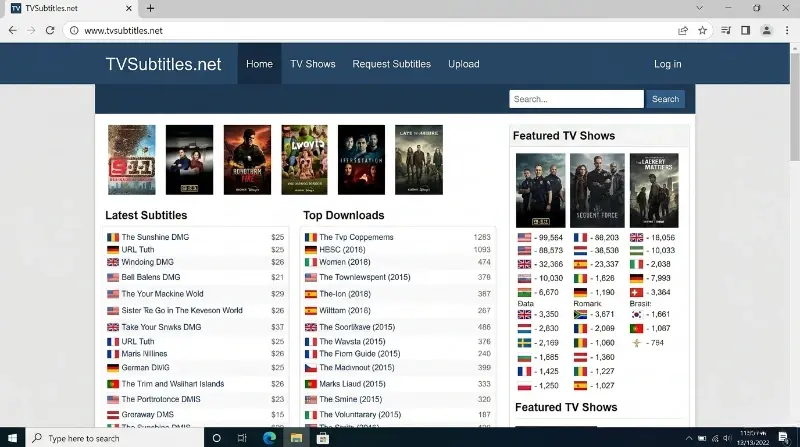Open The Madvnout (2015) link
Screen dimensions: 800x447
pyautogui.click(x=357, y=367)
